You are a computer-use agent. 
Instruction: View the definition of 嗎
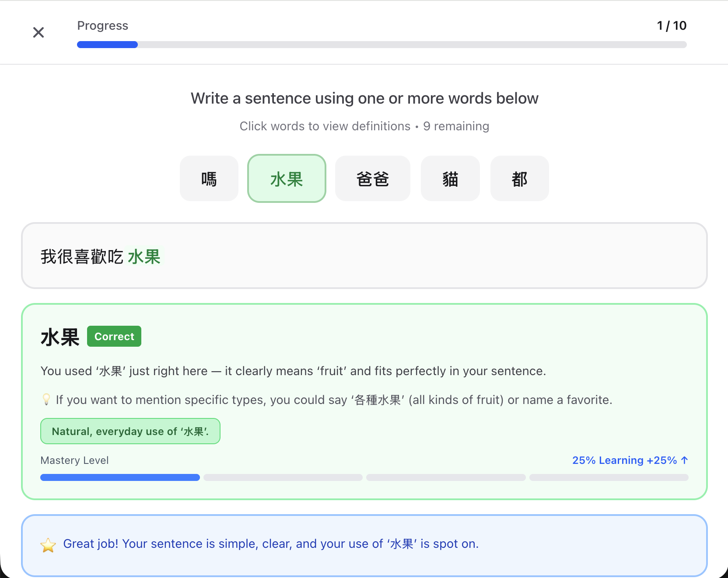tap(209, 179)
